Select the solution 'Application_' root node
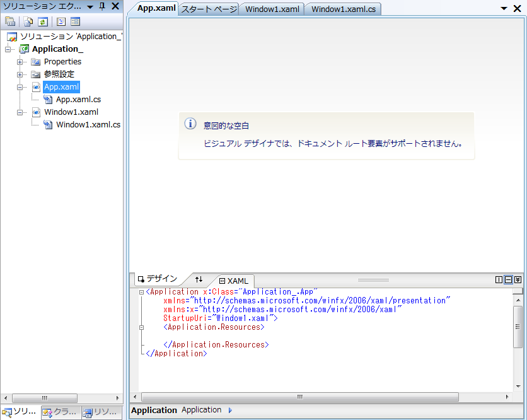 click(71, 37)
